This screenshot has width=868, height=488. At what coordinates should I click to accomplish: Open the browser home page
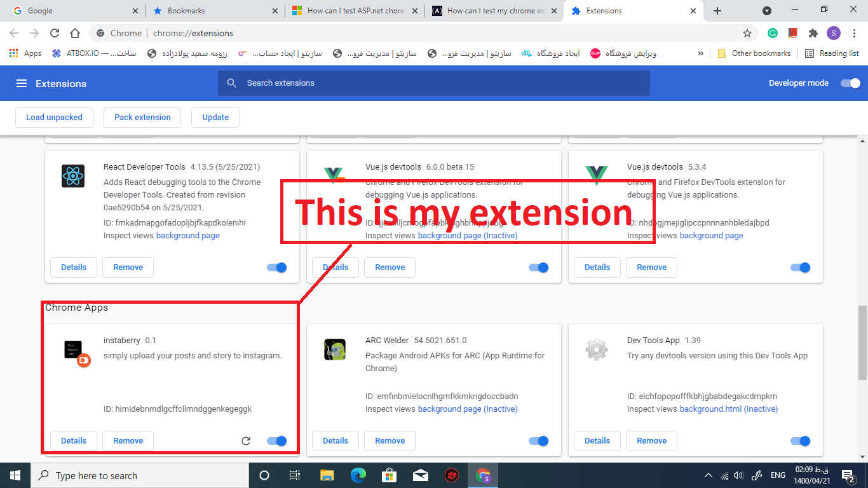pyautogui.click(x=75, y=33)
